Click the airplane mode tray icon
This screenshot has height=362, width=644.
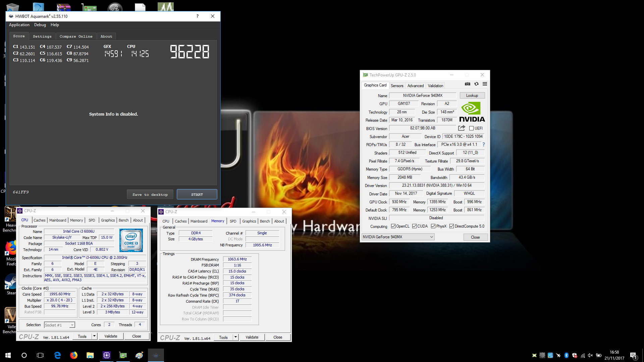point(558,355)
